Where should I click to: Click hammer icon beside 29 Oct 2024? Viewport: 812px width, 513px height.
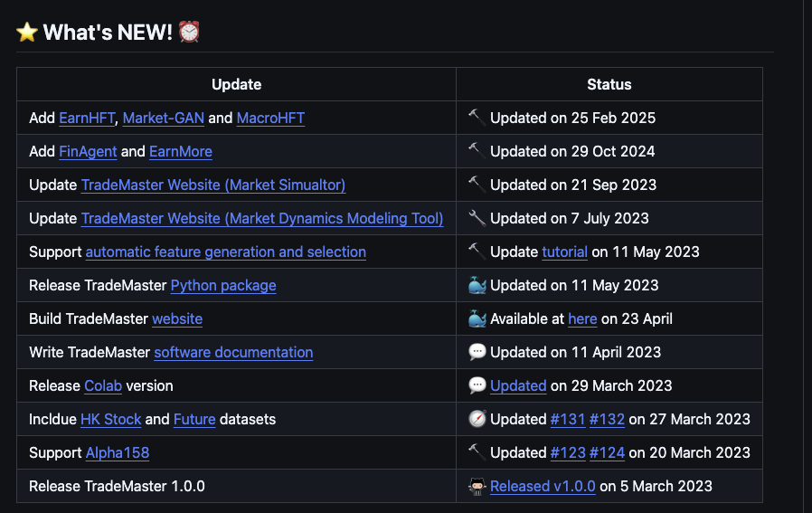pos(477,151)
